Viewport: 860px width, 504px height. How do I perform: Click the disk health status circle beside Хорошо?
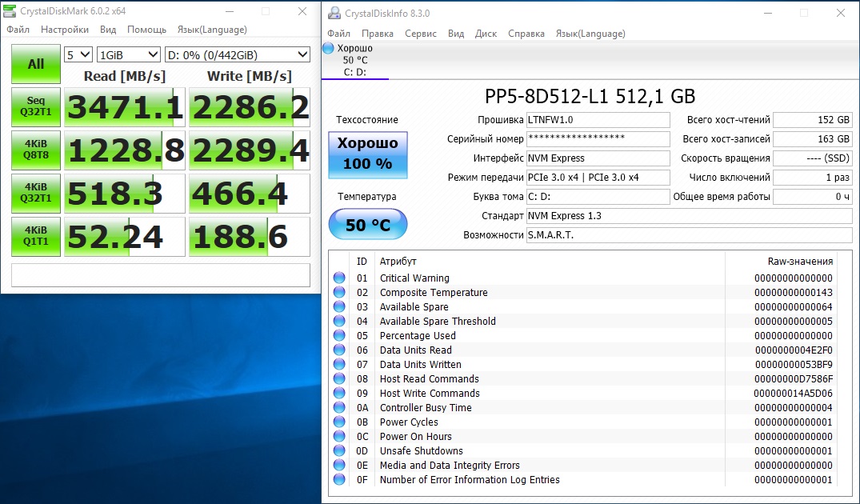(x=328, y=48)
